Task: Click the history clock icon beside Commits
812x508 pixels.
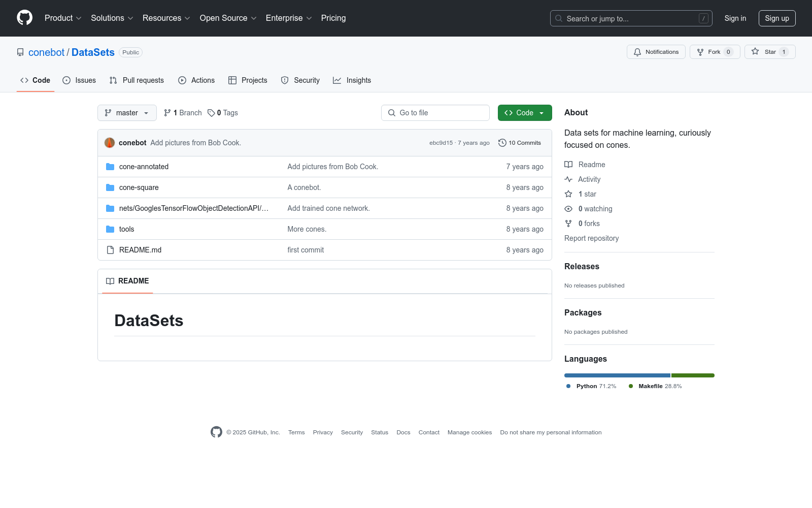Action: click(502, 143)
